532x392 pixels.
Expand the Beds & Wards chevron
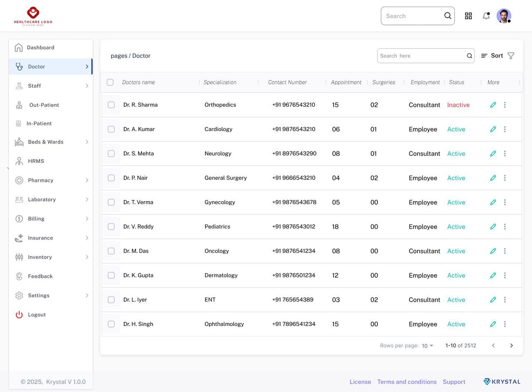pyautogui.click(x=87, y=142)
